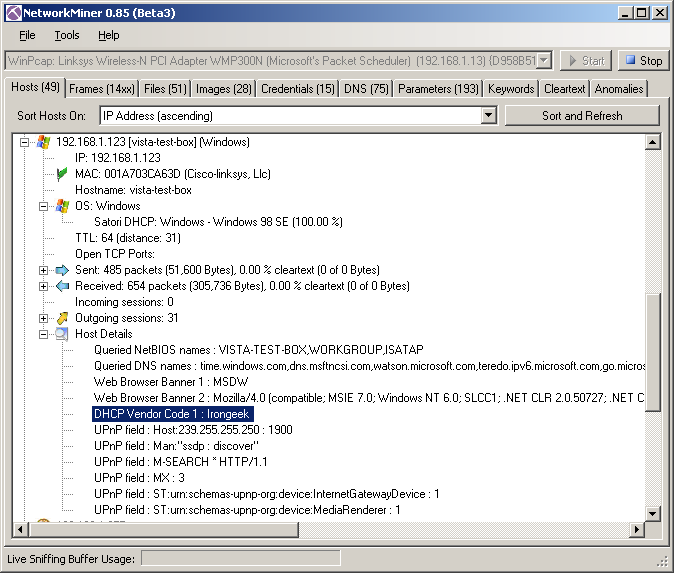Switch to the Keywords tab

click(511, 89)
